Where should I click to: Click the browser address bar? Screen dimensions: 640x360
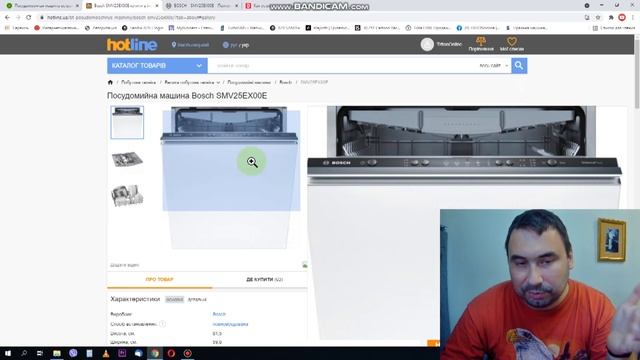coord(310,18)
